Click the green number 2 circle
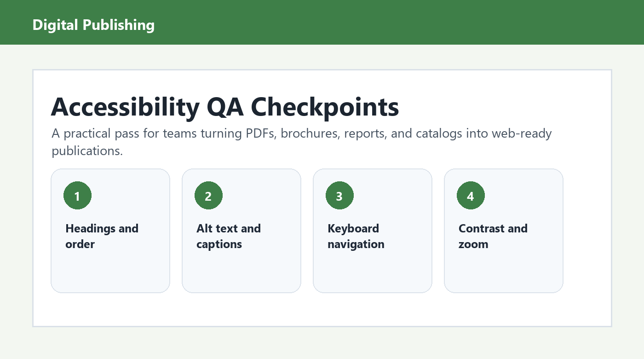 coord(208,196)
